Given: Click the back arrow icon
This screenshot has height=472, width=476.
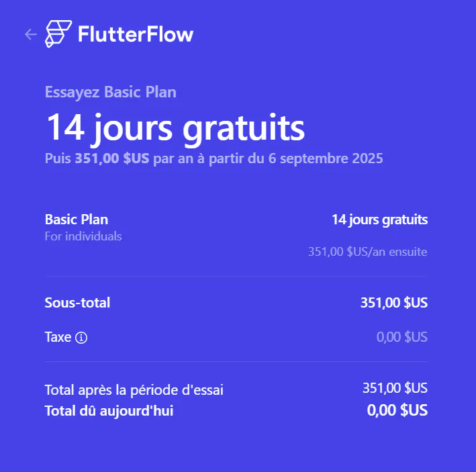Looking at the screenshot, I should pyautogui.click(x=30, y=34).
